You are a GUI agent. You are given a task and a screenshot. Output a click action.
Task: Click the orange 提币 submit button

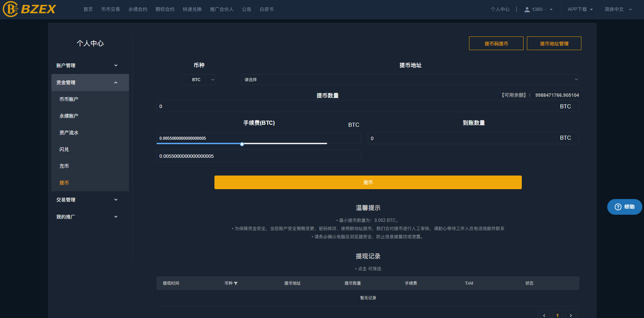(368, 182)
